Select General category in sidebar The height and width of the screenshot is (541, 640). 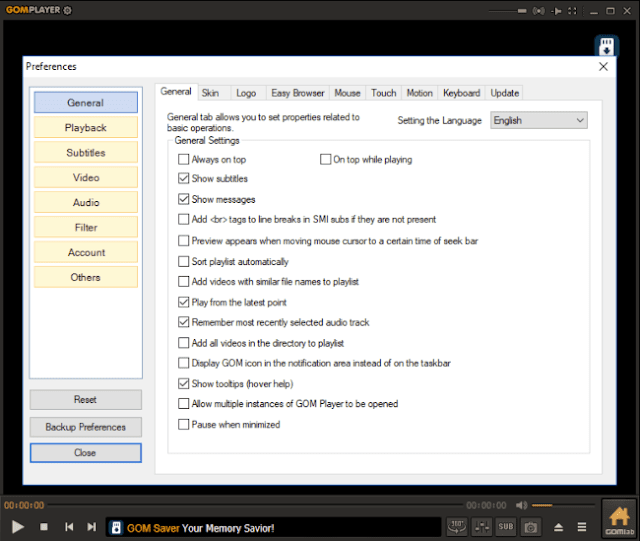click(x=86, y=102)
